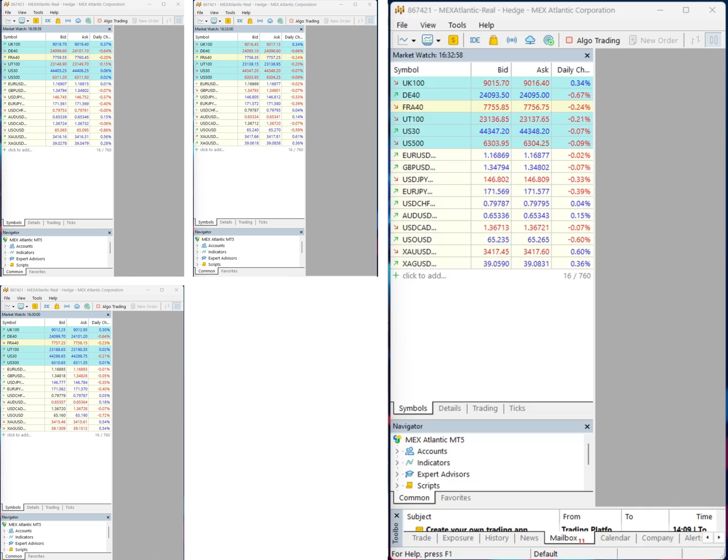Click cloud icon in 16:39:59 window toolbar
The image size is (728, 560).
coord(78,21)
